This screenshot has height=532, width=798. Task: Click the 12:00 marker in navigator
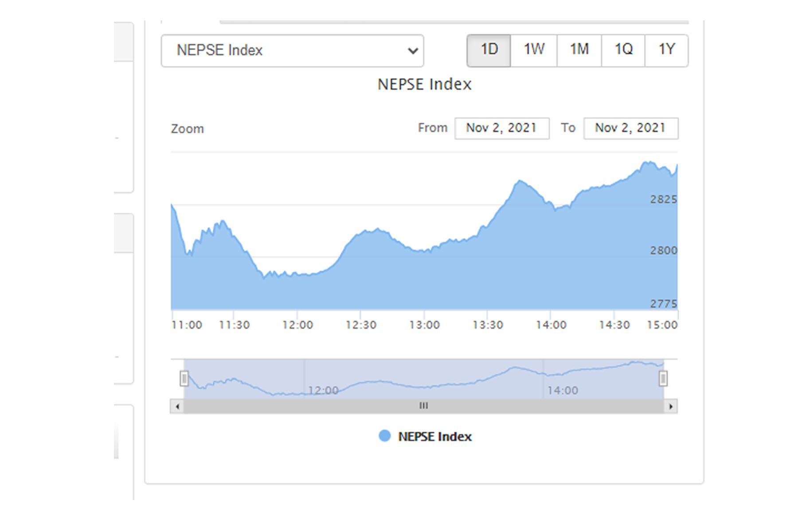pyautogui.click(x=323, y=391)
